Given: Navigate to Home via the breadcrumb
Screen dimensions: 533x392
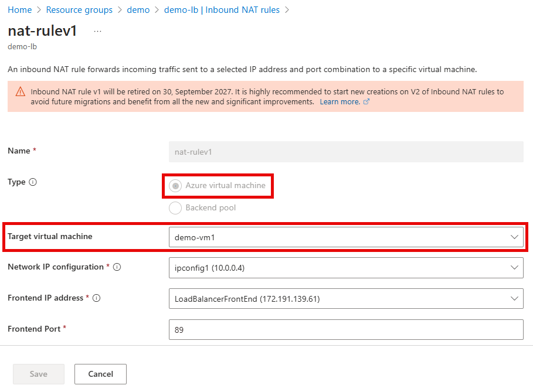Looking at the screenshot, I should click(19, 9).
